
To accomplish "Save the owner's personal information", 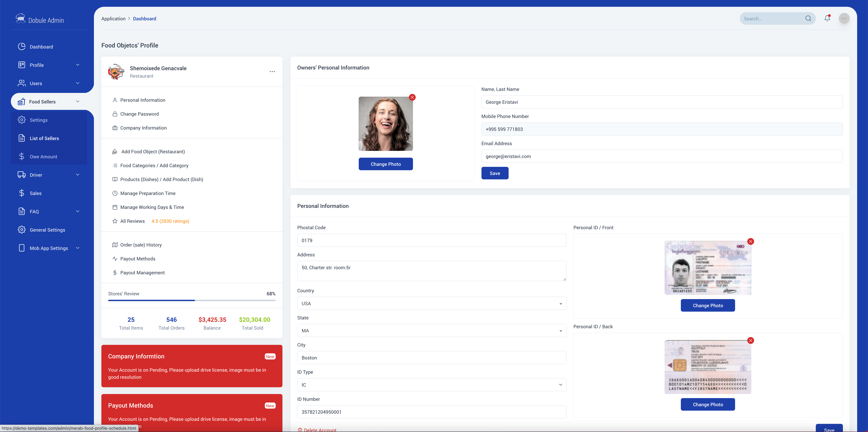I will point(495,173).
